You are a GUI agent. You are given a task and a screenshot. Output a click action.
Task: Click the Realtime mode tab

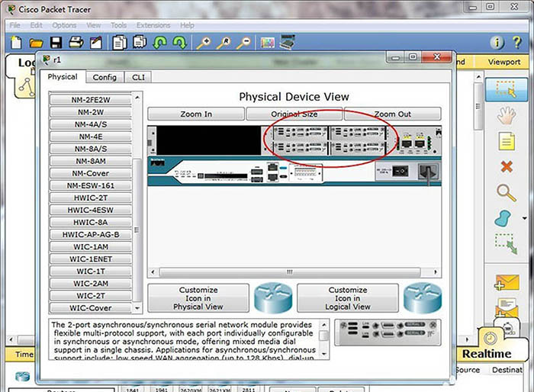click(x=487, y=354)
